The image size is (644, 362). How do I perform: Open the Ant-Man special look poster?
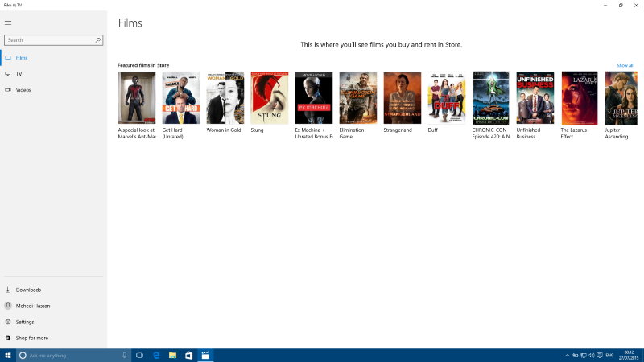137,98
